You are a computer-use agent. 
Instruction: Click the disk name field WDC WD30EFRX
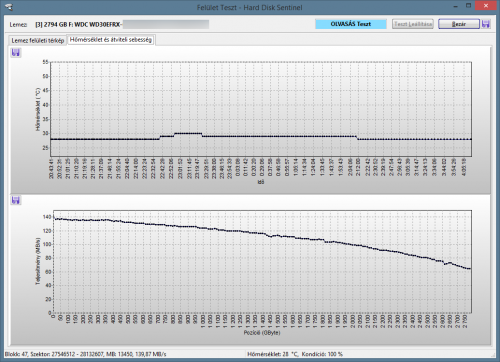[122, 25]
